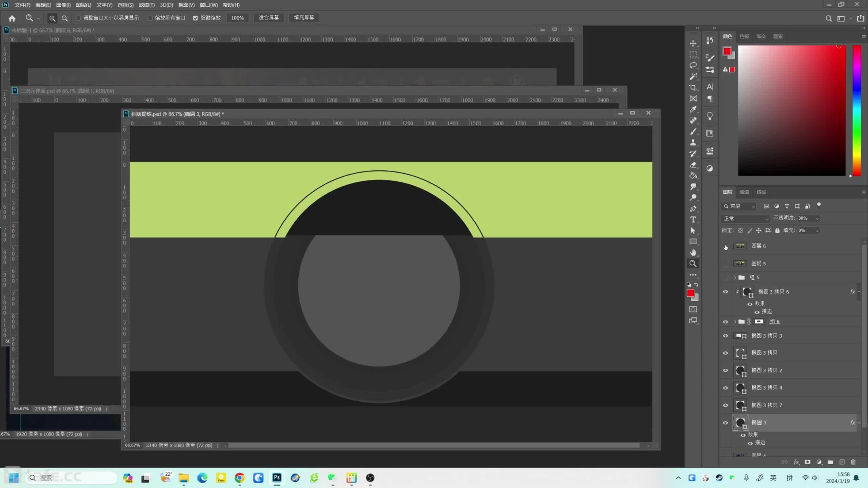
Task: Select the History Brush tool
Action: 693,154
